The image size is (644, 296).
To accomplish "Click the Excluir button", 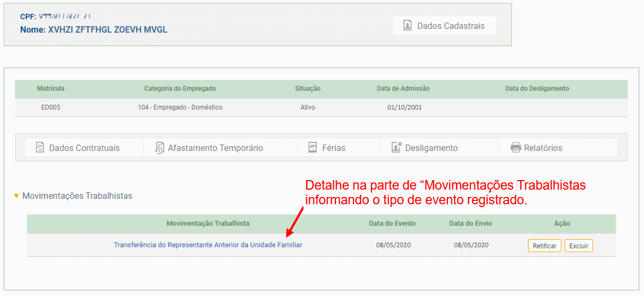I will pyautogui.click(x=579, y=246).
